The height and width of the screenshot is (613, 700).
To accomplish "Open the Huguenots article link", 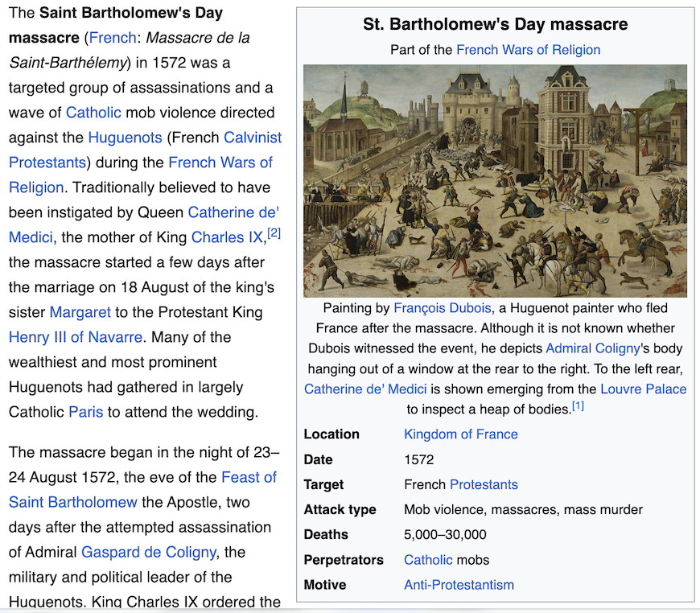I will 125,138.
